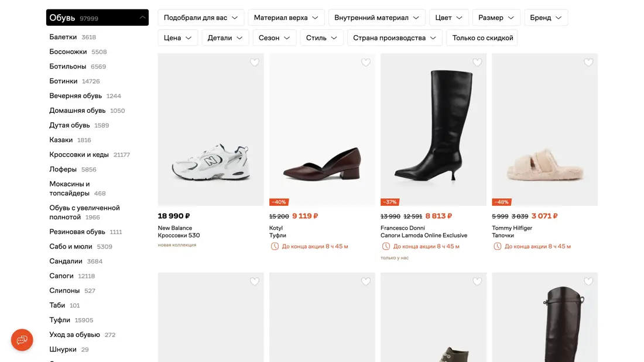644x362 pixels.
Task: Select the Кроссовки и кеды category
Action: coord(79,154)
